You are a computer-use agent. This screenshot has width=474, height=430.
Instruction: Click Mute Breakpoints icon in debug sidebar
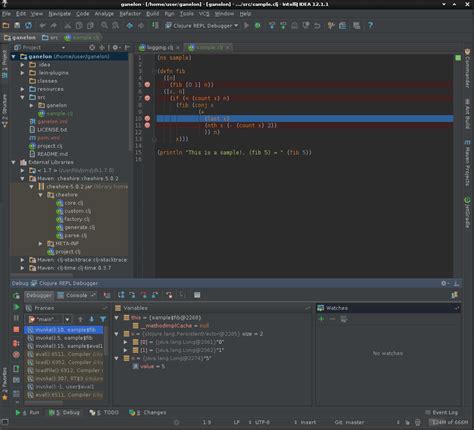16,355
